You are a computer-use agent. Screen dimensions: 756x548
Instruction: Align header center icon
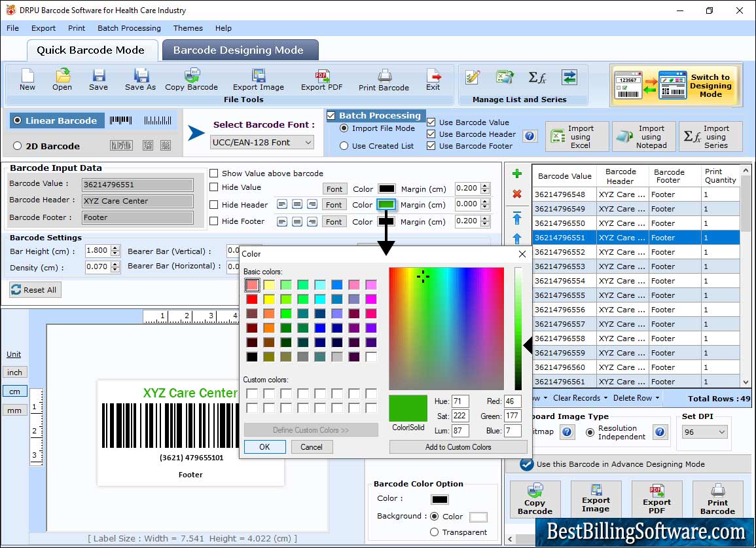(297, 204)
